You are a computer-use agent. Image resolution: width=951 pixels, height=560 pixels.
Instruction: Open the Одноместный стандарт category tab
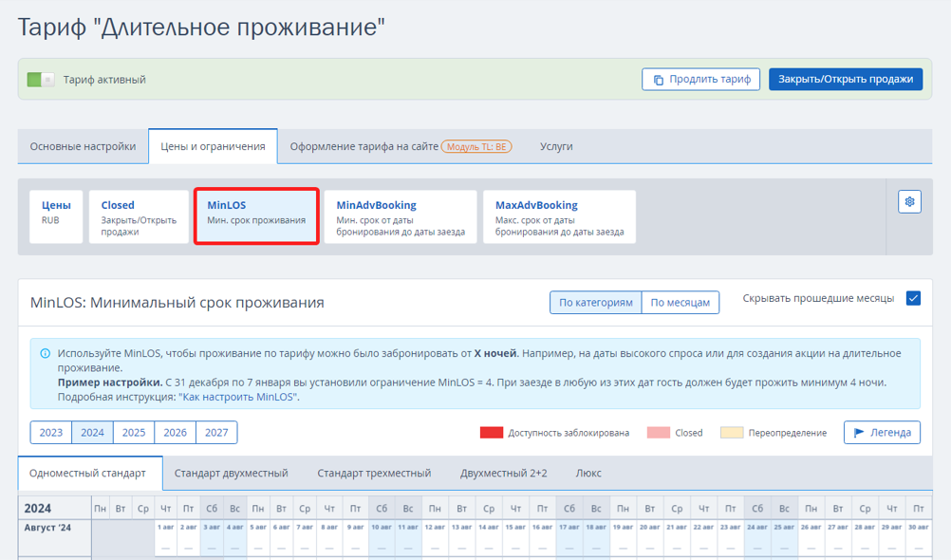click(88, 474)
